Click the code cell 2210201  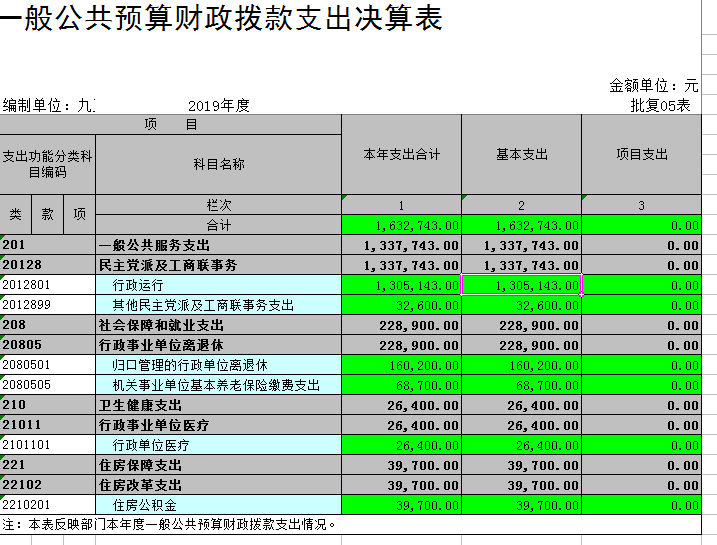(x=47, y=505)
